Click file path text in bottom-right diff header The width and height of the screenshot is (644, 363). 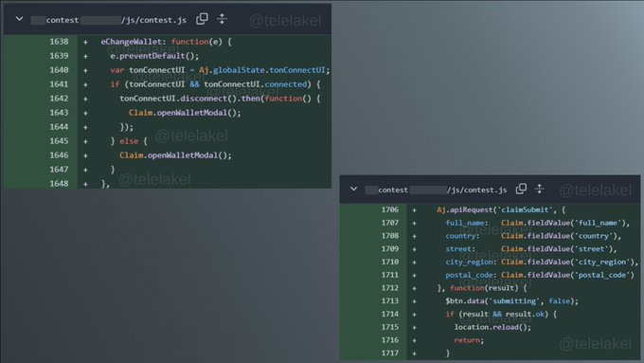click(x=437, y=190)
